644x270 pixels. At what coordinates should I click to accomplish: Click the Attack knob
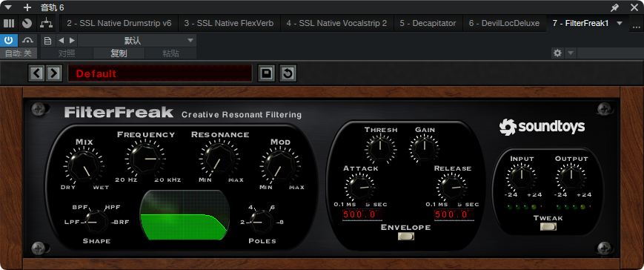coord(359,187)
